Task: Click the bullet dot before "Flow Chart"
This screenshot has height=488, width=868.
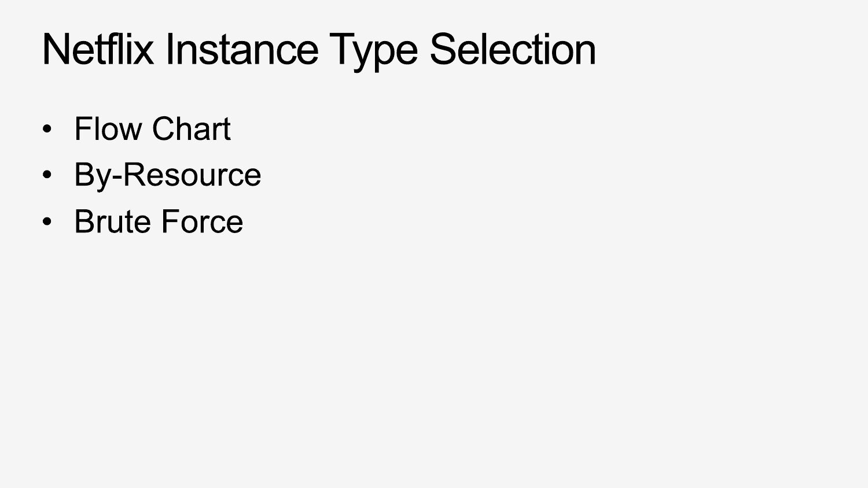Action: pos(48,128)
